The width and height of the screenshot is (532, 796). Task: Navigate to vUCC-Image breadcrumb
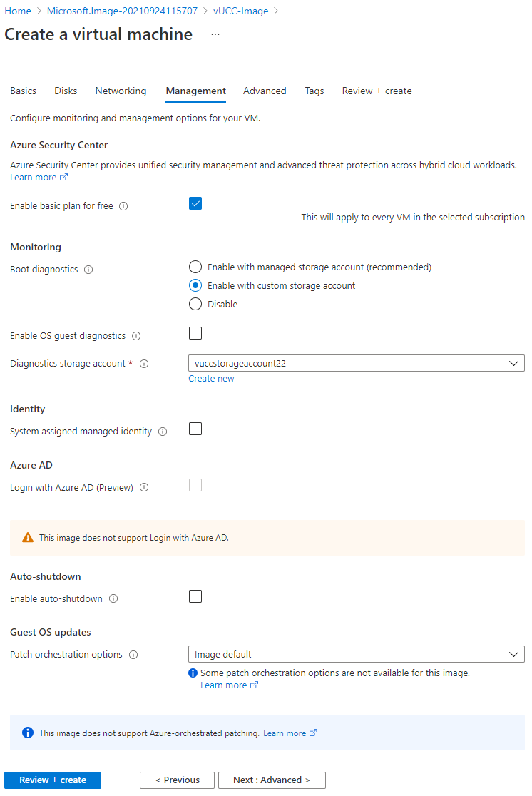tap(240, 11)
